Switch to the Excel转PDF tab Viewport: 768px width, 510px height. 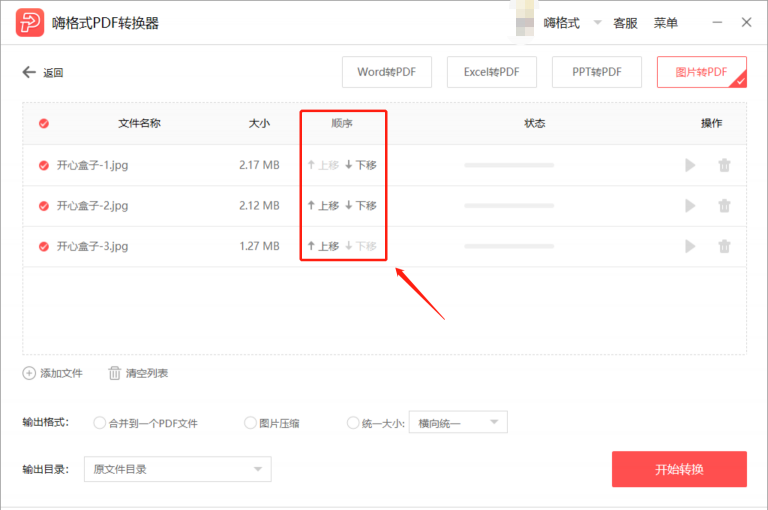tap(492, 72)
